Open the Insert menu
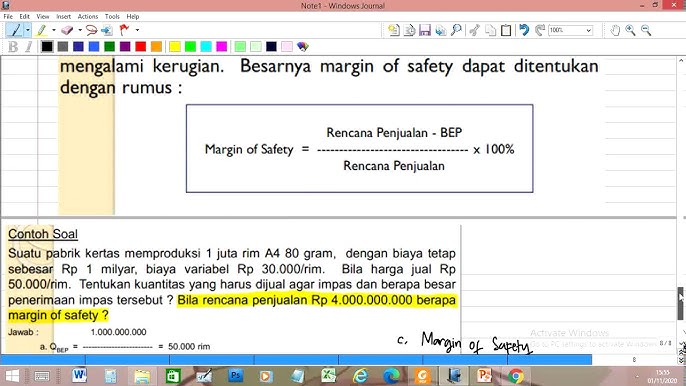Image resolution: width=686 pixels, height=386 pixels. (63, 16)
